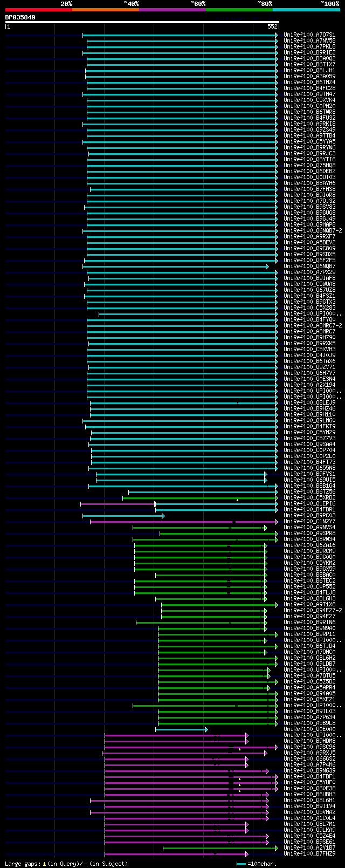Click the white query length bar
This screenshot has height=868, width=345.
coord(142,22)
